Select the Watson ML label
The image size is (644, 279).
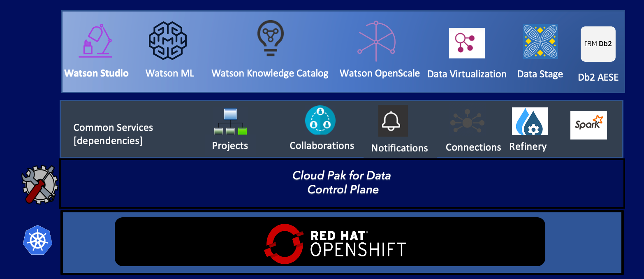(170, 73)
